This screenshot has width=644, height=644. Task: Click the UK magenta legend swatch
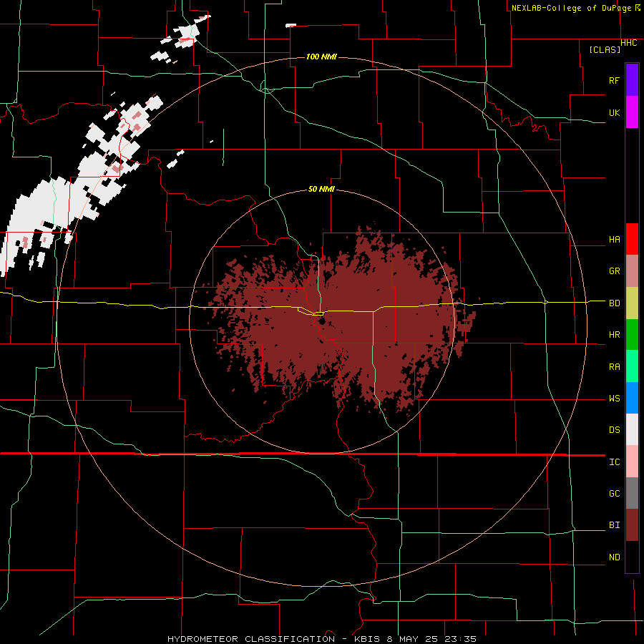[x=632, y=112]
